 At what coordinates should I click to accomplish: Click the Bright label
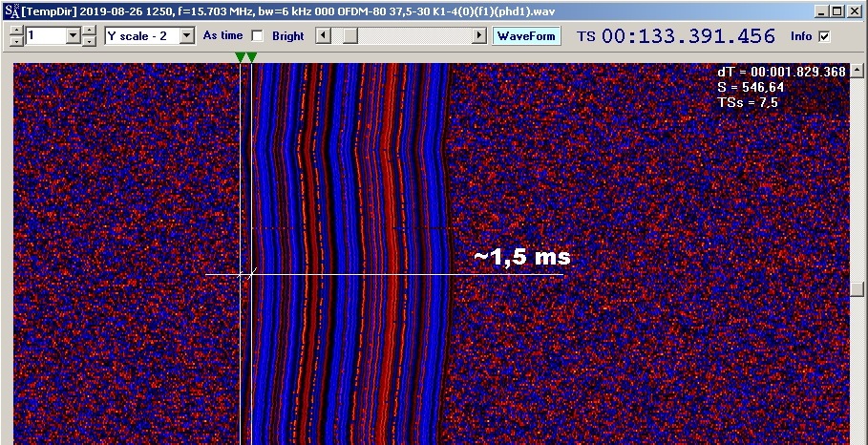click(x=287, y=36)
